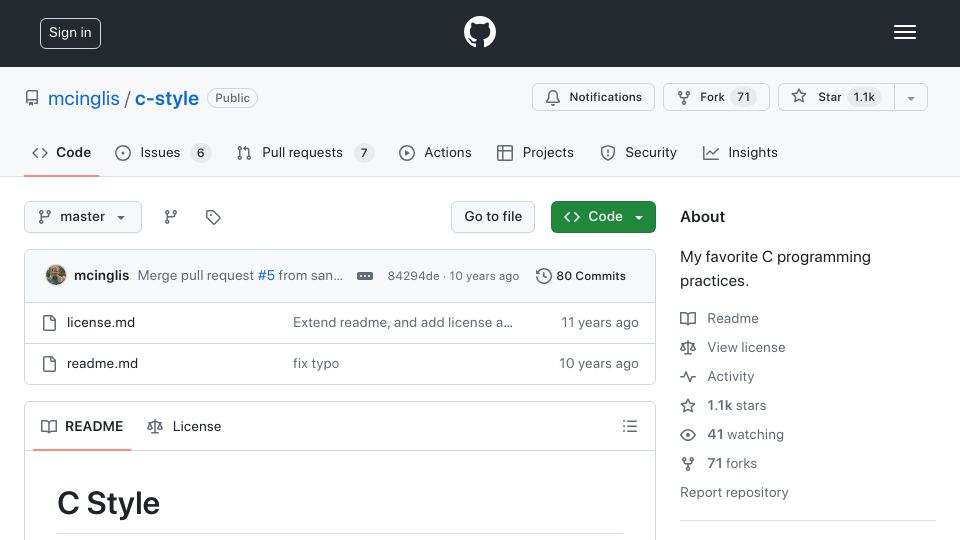Click the Go to file button
This screenshot has height=540, width=960.
pyautogui.click(x=493, y=217)
